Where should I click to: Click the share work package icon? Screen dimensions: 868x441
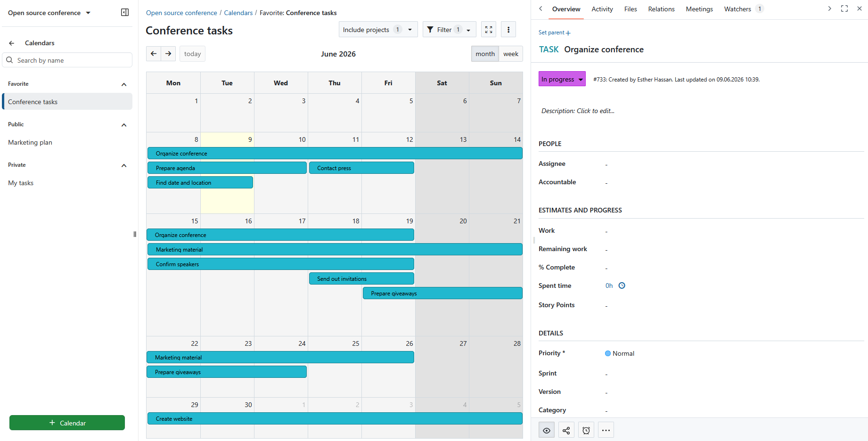point(566,430)
